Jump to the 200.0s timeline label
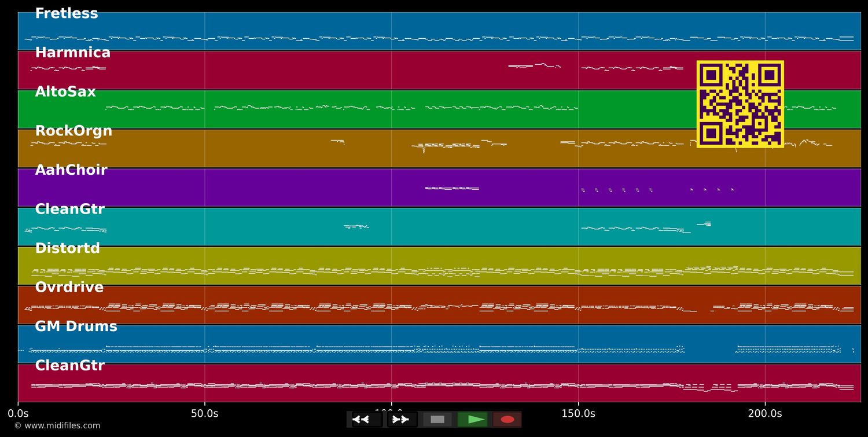The image size is (868, 437). (x=765, y=413)
